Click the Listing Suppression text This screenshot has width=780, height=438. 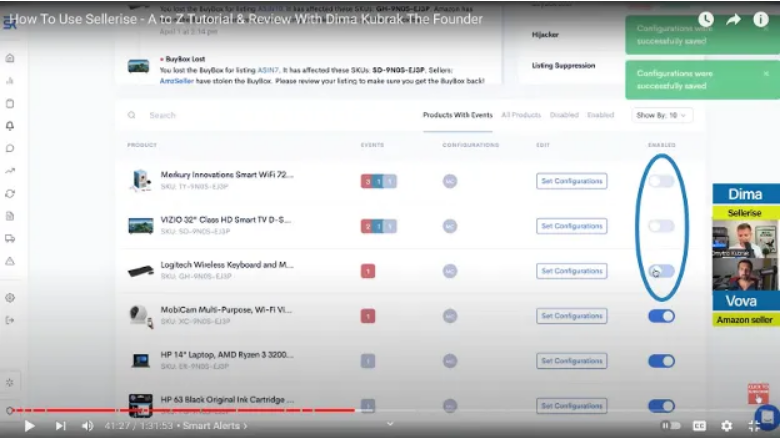point(563,65)
